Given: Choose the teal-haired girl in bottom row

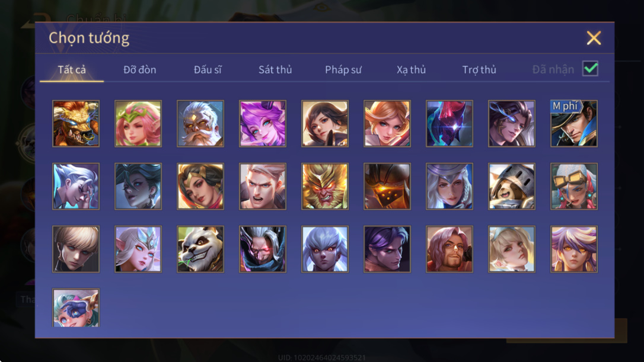Looking at the screenshot, I should pyautogui.click(x=76, y=307).
